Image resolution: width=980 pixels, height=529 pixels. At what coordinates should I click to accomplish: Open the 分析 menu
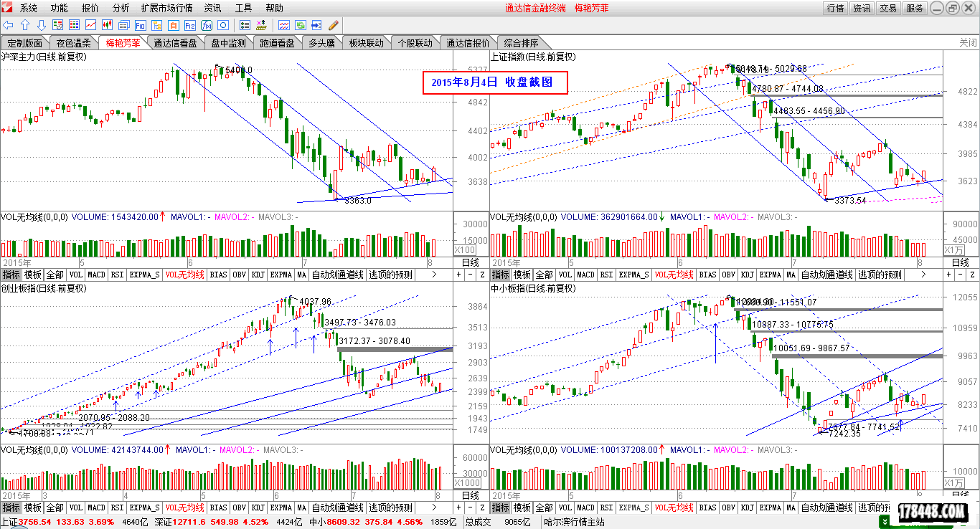[x=121, y=8]
